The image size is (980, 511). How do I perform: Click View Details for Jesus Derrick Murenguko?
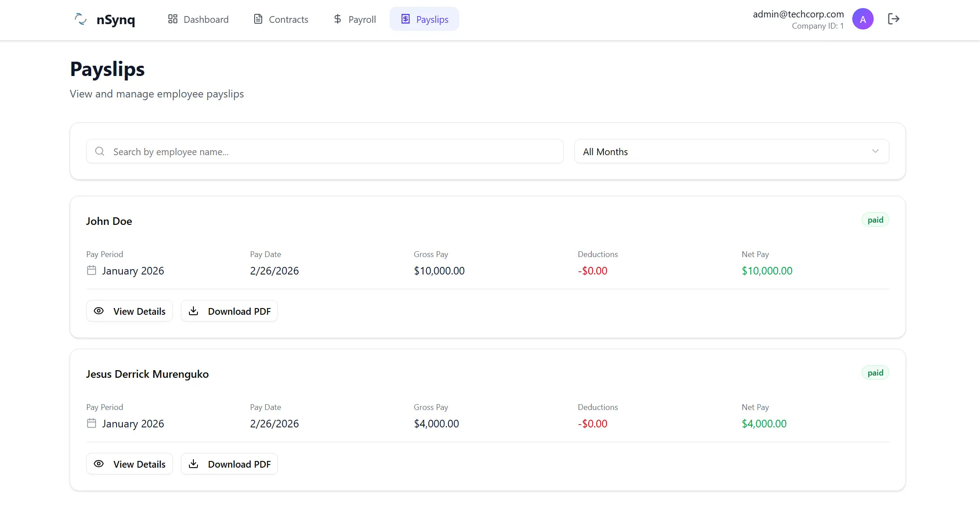point(129,464)
